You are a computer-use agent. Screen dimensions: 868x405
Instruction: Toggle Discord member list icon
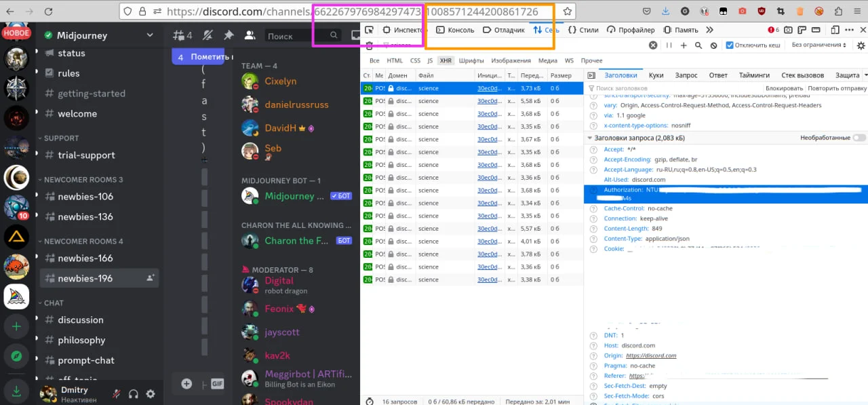(250, 35)
